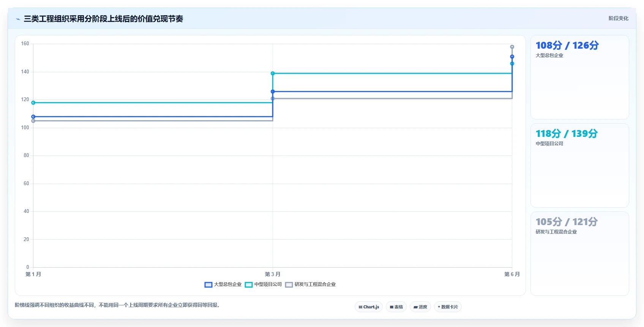
Task: Open the 108分 / 126分 大型总包企业 card
Action: click(580, 77)
